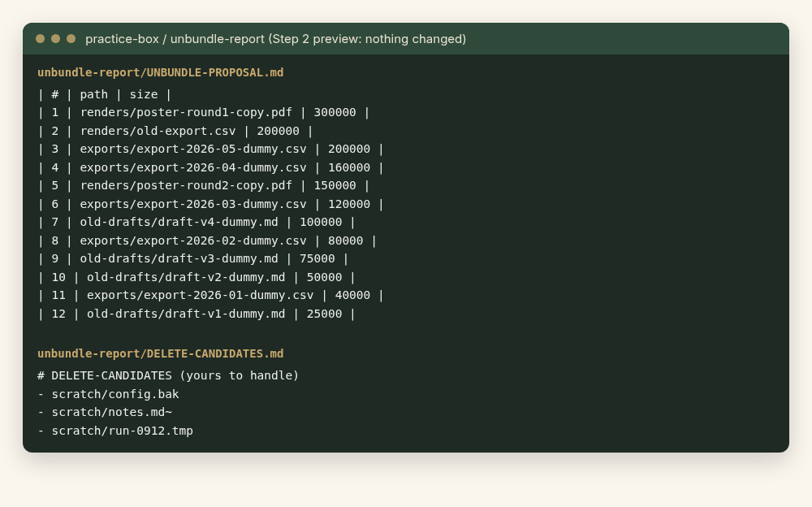Select the row old-drafts/draft-v3-dummy.md
Image resolution: width=812 pixels, height=507 pixels.
pos(192,258)
